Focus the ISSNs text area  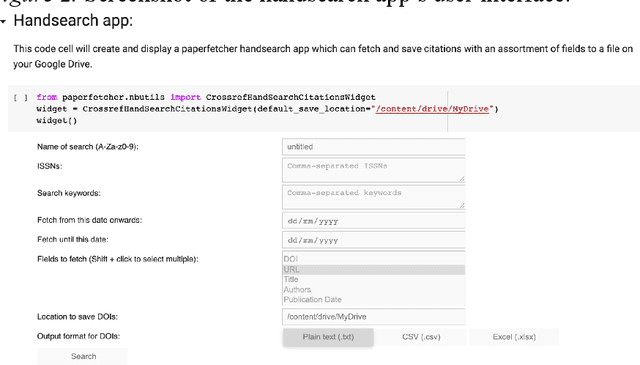tap(373, 170)
